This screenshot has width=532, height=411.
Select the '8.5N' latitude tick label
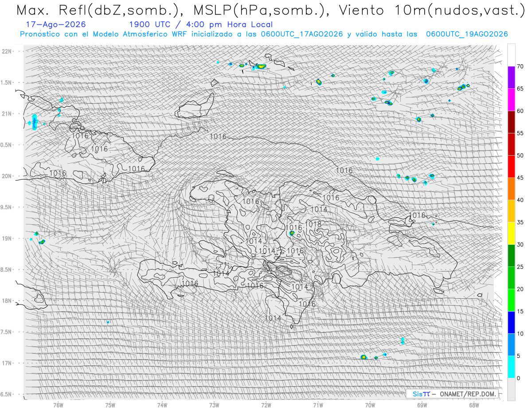[x=7, y=270]
